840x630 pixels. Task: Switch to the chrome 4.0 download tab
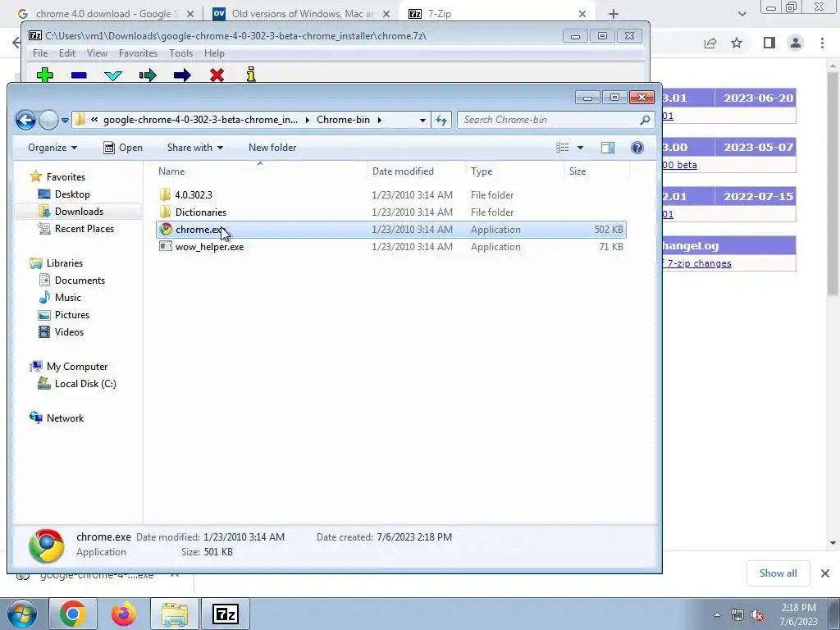[107, 14]
